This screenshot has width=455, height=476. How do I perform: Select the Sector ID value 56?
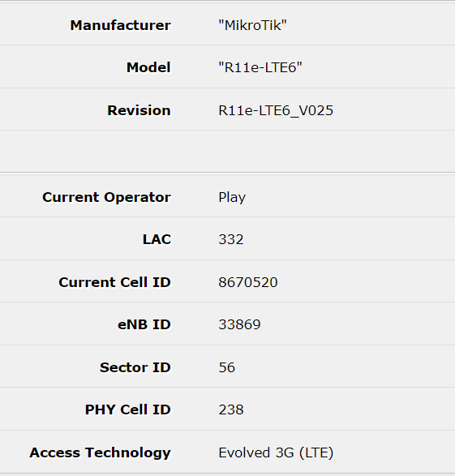227,367
